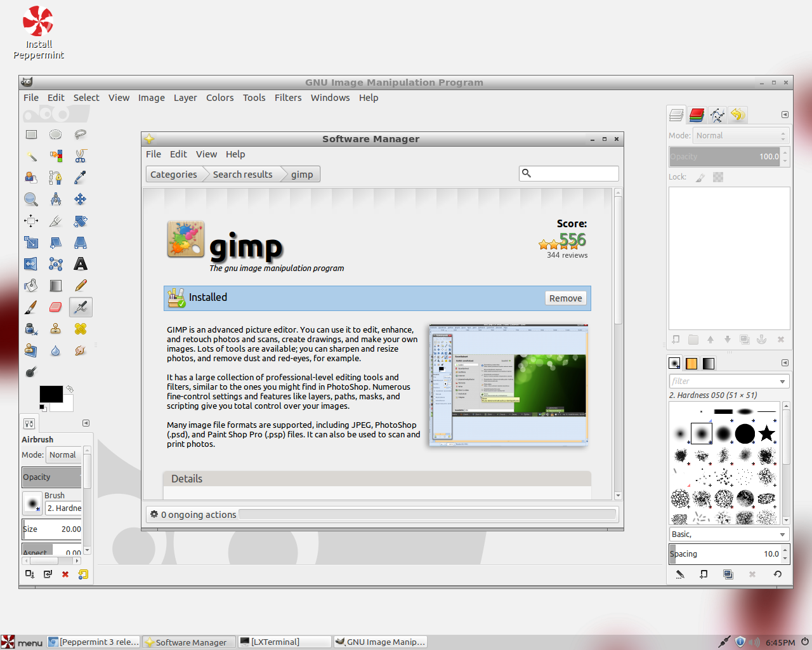Open the layer Mode dropdown showing Normal
The height and width of the screenshot is (650, 812).
pos(739,135)
